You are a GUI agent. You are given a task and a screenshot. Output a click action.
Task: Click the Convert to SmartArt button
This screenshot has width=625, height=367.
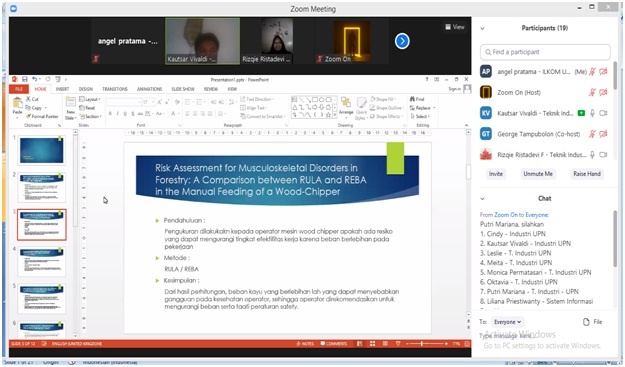click(x=262, y=116)
